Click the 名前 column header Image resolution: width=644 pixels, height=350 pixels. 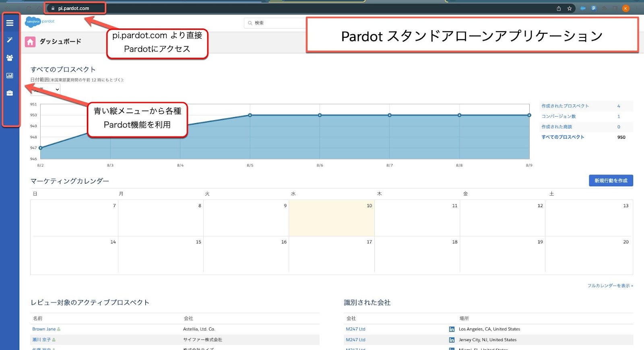click(x=37, y=318)
